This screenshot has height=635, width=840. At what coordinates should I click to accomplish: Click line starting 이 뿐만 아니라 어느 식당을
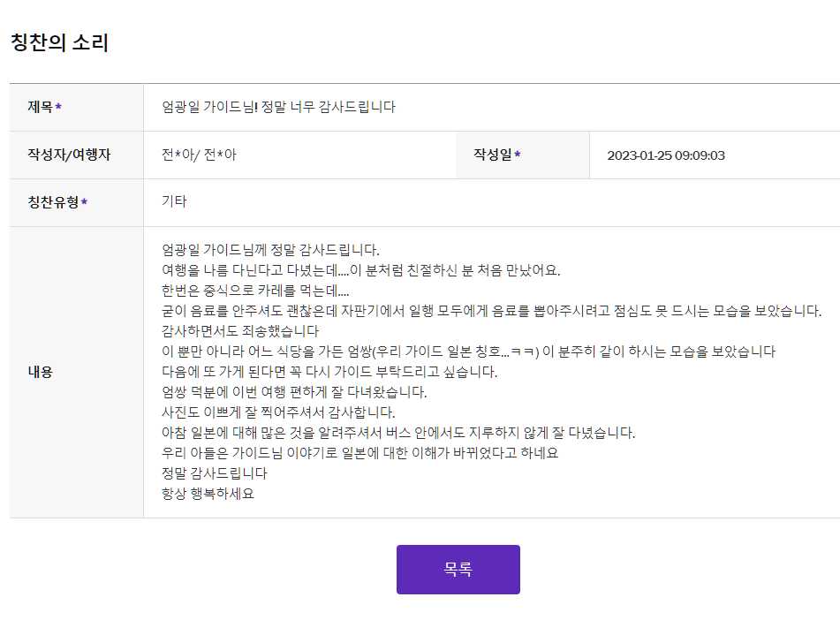[469, 352]
